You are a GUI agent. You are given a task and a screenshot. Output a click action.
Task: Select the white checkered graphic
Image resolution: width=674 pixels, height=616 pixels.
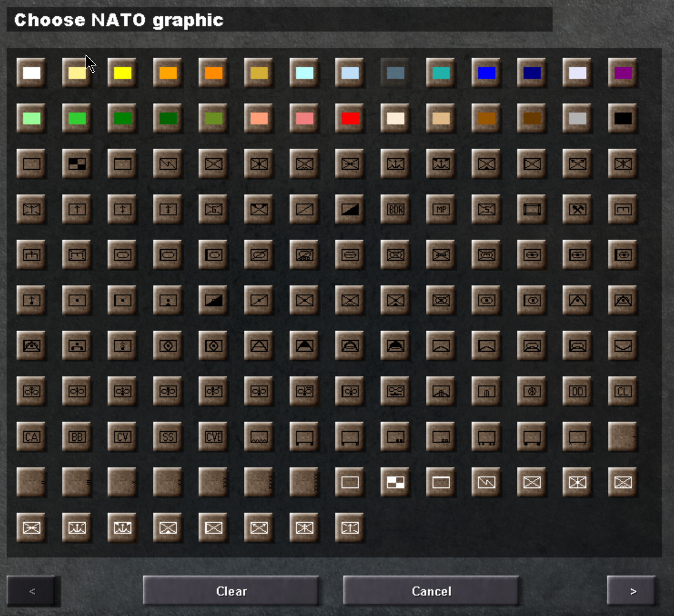pos(396,483)
